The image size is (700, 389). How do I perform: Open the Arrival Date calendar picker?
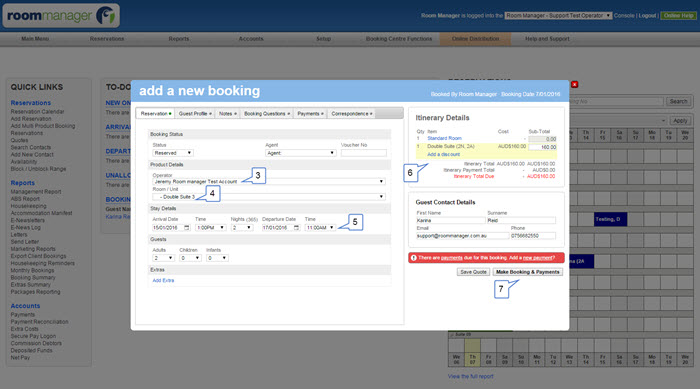[x=187, y=228]
